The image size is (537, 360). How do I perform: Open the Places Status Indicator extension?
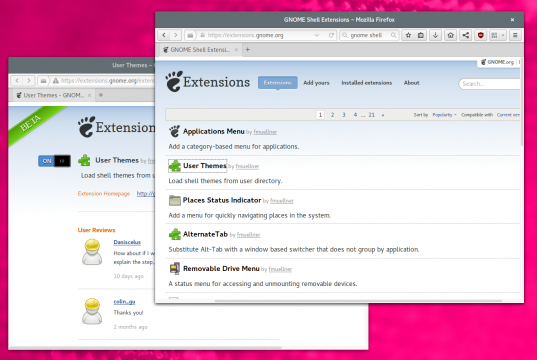222,200
